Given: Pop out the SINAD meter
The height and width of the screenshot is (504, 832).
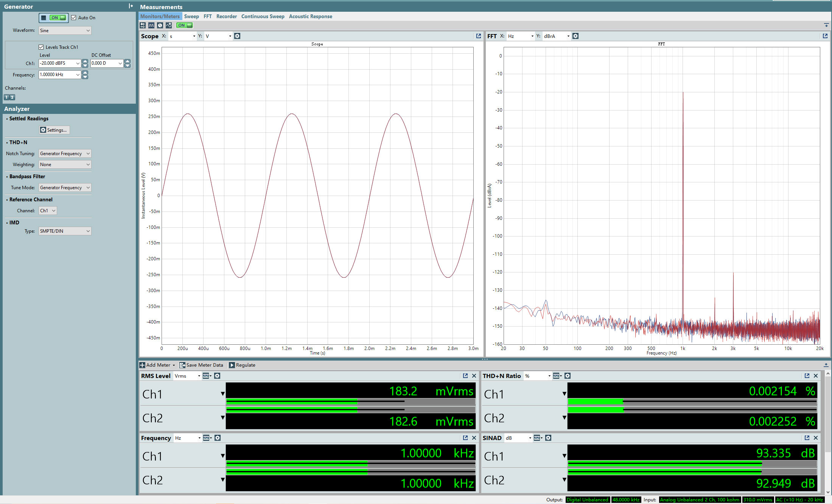Looking at the screenshot, I should (807, 438).
